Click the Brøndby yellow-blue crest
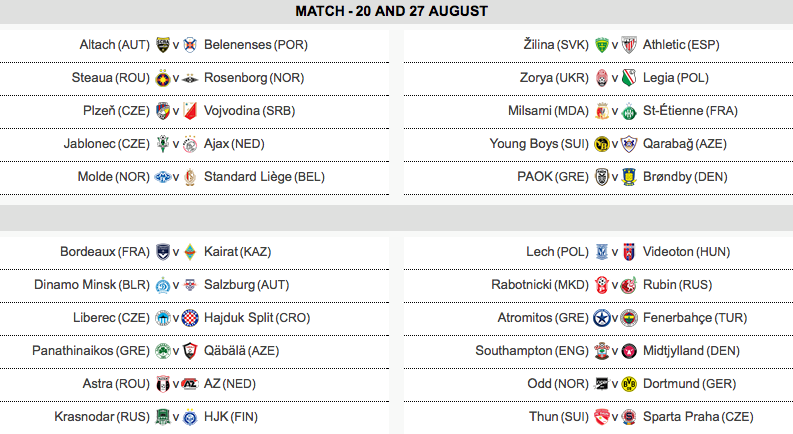 (x=629, y=177)
